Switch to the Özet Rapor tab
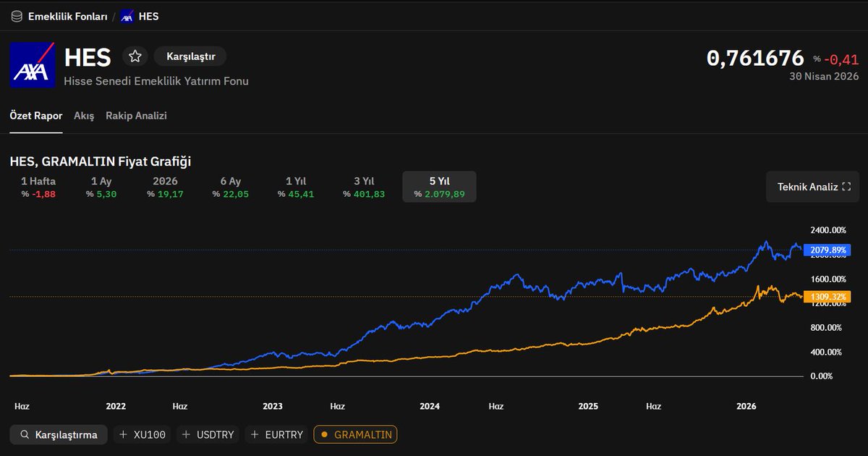 [36, 116]
